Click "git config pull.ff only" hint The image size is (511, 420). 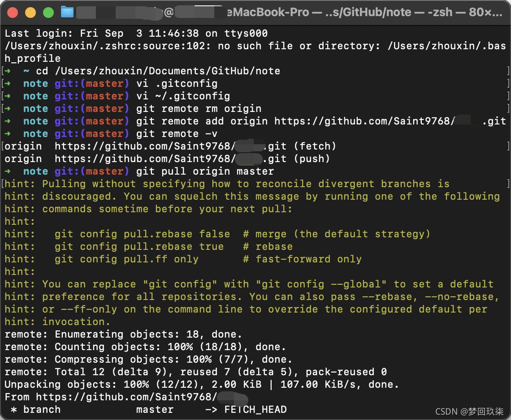[126, 259]
